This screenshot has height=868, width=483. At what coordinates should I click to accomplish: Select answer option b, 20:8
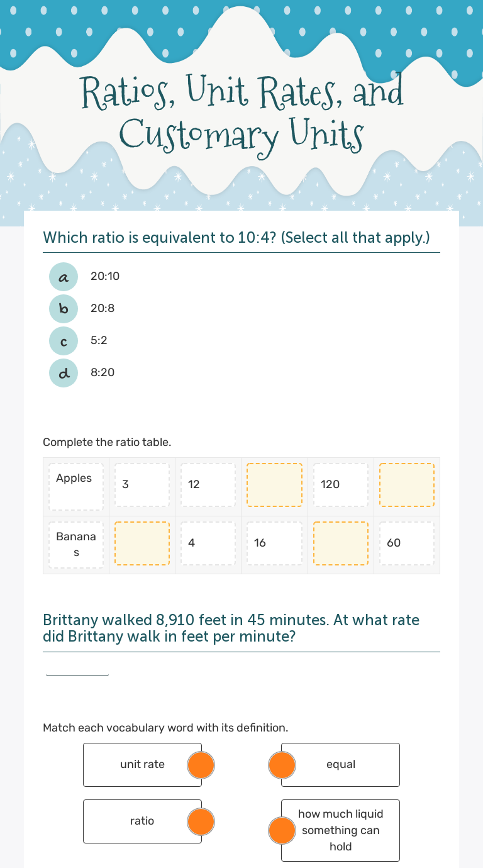coord(64,308)
